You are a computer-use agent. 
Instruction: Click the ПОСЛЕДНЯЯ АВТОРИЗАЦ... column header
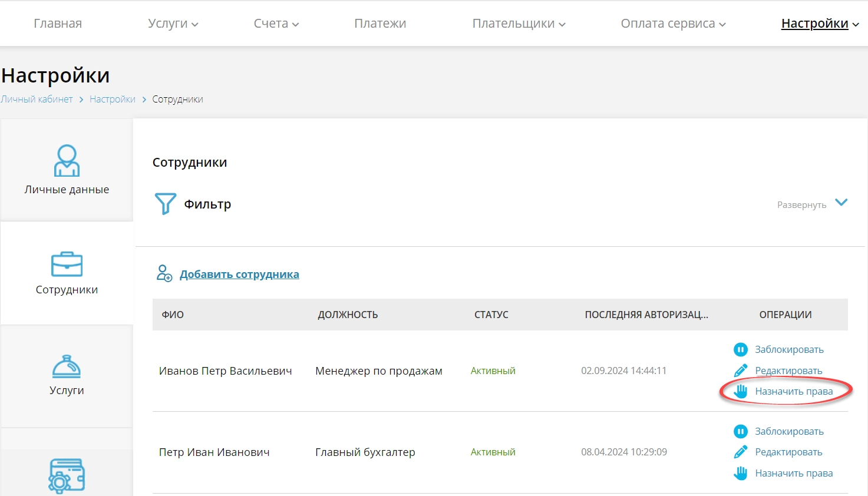click(x=646, y=315)
